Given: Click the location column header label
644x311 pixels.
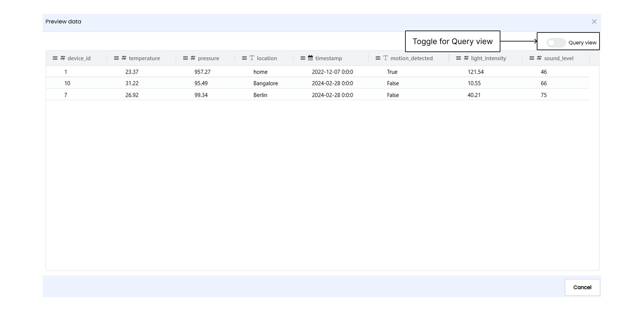Looking at the screenshot, I should [x=267, y=58].
